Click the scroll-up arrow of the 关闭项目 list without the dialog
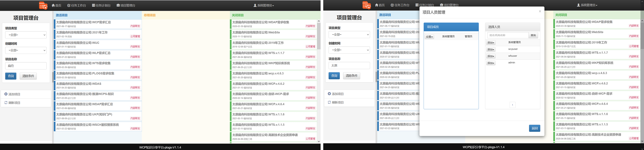The image size is (644, 150). (319, 21)
